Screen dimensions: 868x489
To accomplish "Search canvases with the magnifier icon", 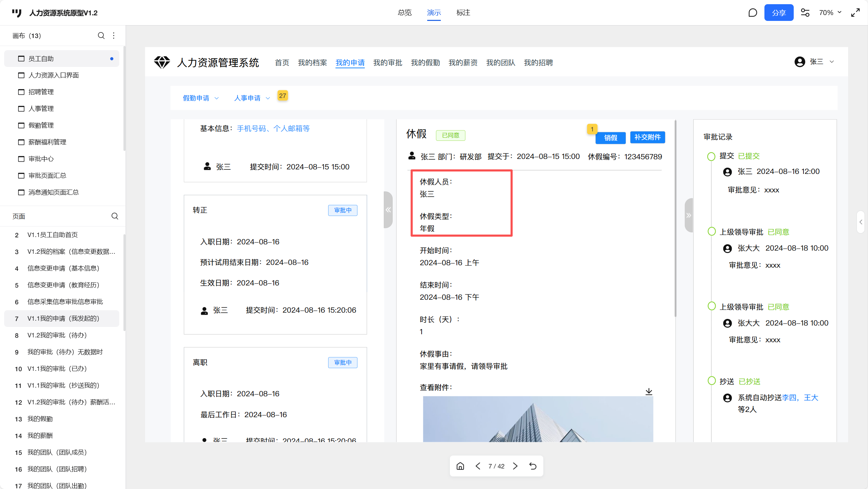I will (101, 36).
